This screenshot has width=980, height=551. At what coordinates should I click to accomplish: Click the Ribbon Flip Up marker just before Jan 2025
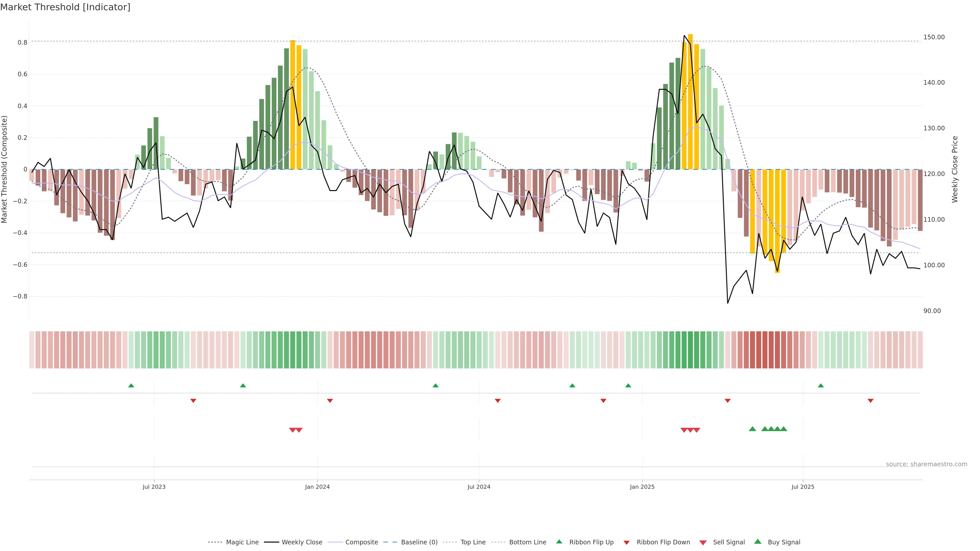click(x=628, y=386)
